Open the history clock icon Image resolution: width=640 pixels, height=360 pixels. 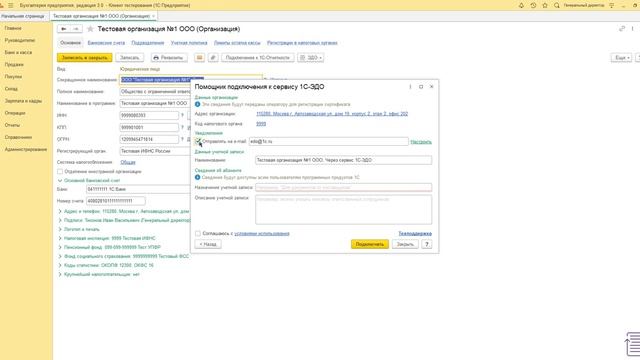[533, 5]
